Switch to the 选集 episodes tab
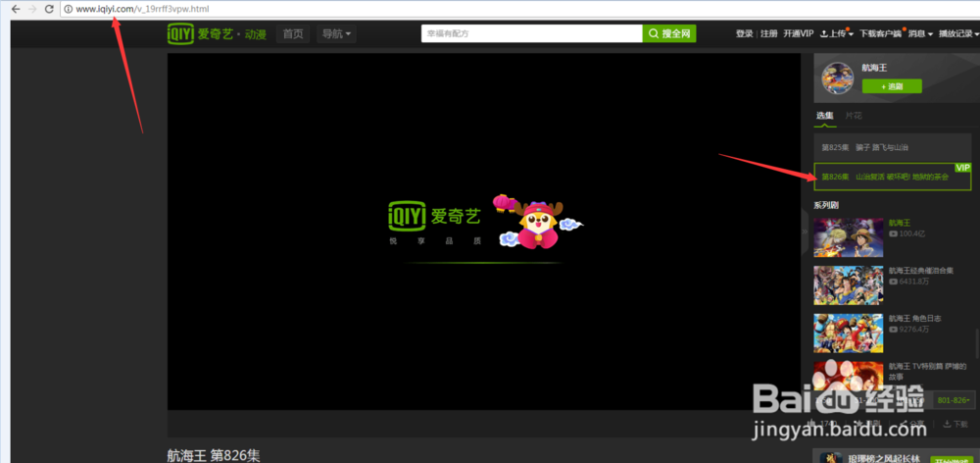Image resolution: width=980 pixels, height=463 pixels. pyautogui.click(x=824, y=116)
